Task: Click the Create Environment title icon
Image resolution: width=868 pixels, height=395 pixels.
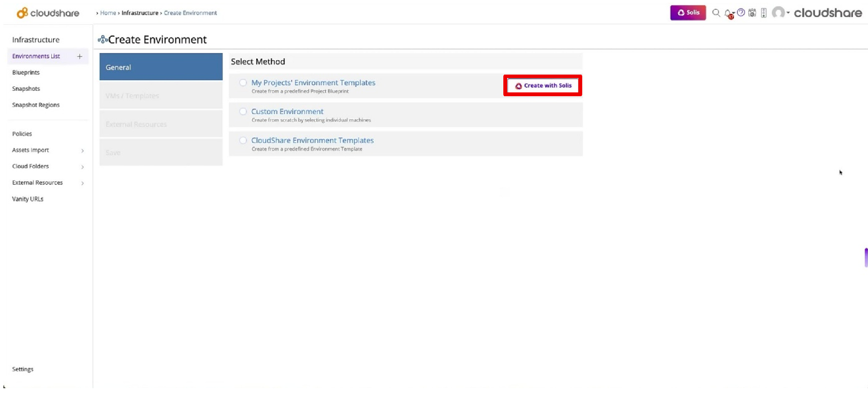Action: [x=103, y=39]
